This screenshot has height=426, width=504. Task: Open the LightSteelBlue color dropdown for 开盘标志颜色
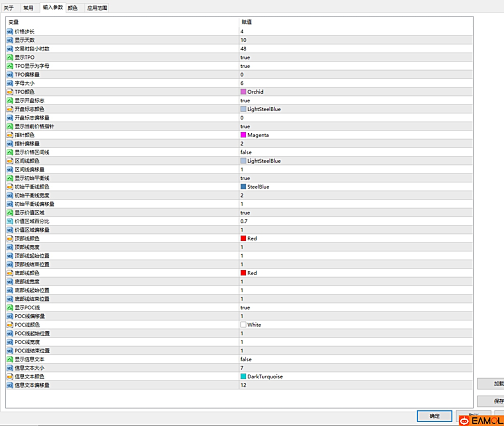(356, 109)
